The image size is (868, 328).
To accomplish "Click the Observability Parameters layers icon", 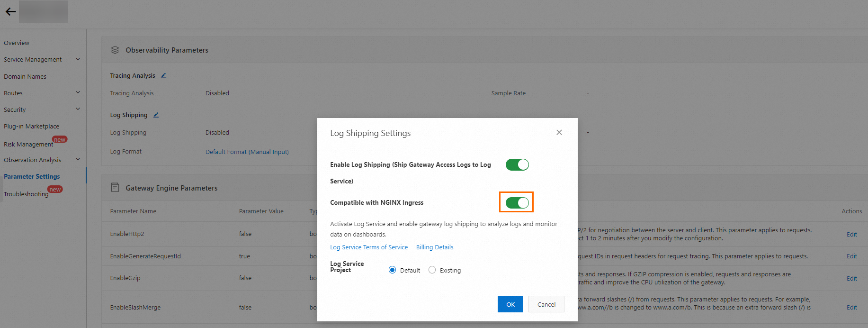I will [115, 50].
